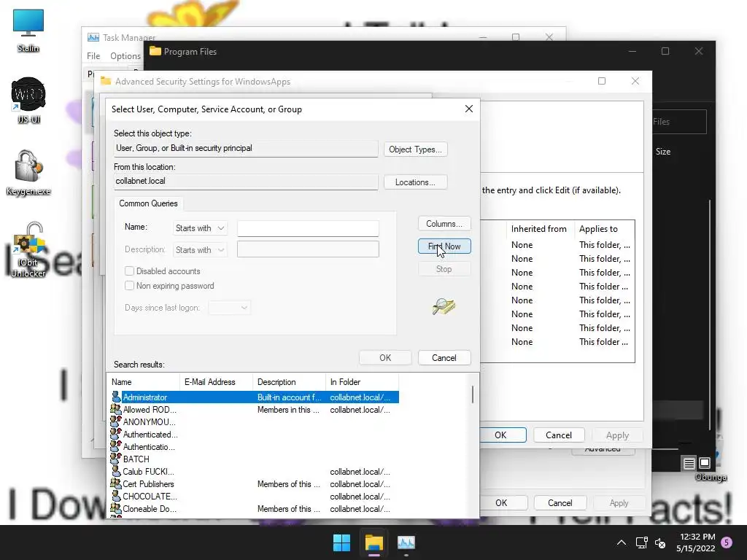Launch the Keygen.exe desktop icon
Screen dimensions: 747x560
click(x=28, y=172)
